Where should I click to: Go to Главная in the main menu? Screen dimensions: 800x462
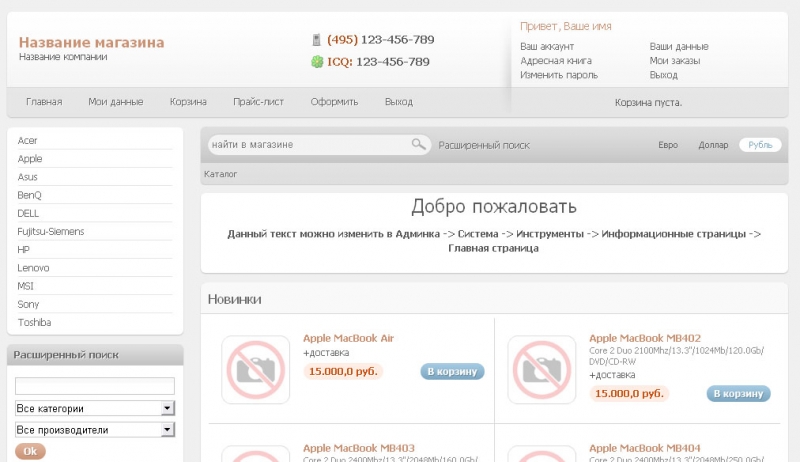pos(44,101)
